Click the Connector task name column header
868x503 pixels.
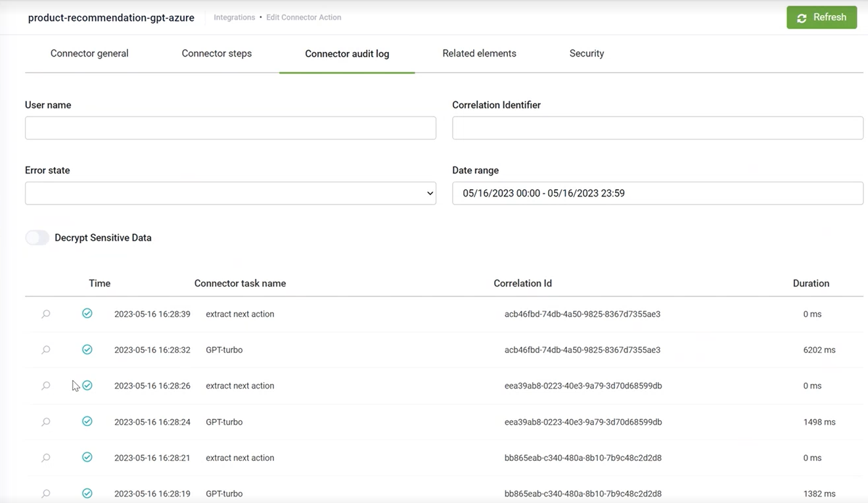tap(240, 283)
